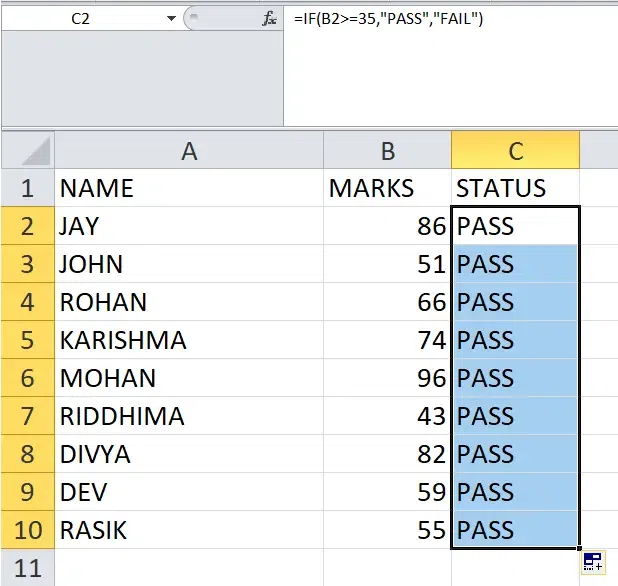This screenshot has height=586, width=618.
Task: Select the PASS cell in RIDDHIMA's row
Action: click(516, 416)
